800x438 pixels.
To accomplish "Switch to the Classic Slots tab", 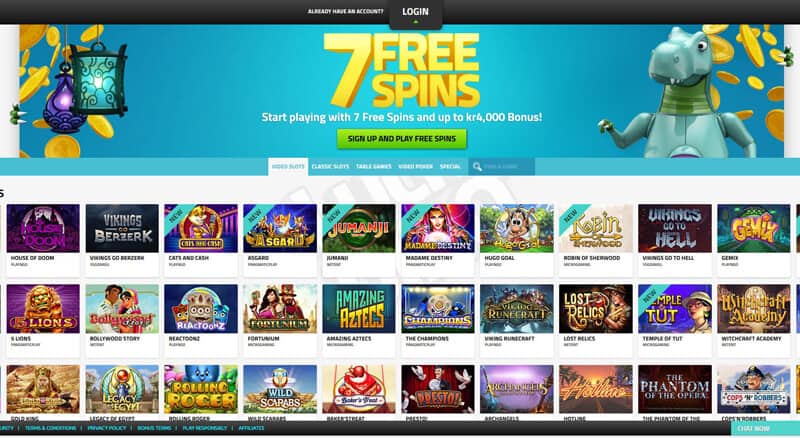I will point(330,166).
